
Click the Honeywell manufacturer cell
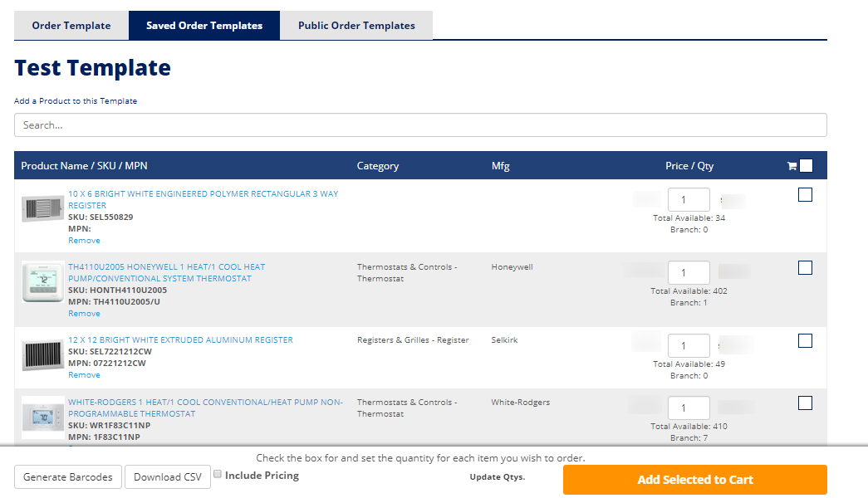(x=512, y=266)
